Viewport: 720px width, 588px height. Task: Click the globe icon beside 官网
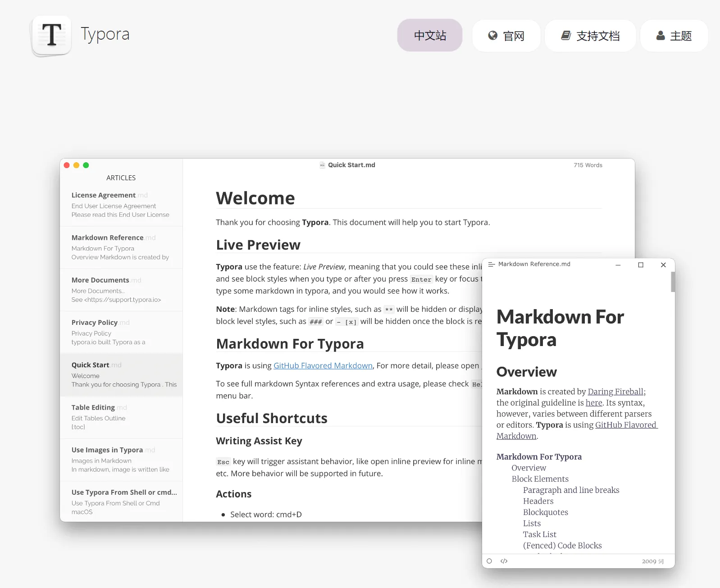[x=492, y=36]
